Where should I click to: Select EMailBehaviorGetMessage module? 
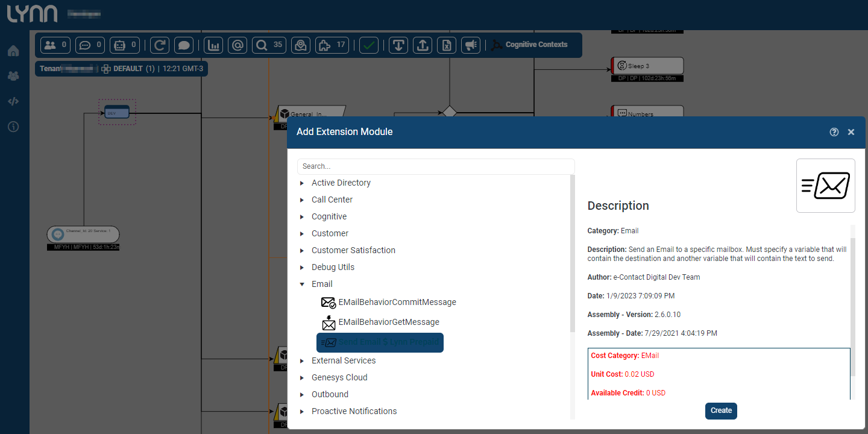(380, 322)
